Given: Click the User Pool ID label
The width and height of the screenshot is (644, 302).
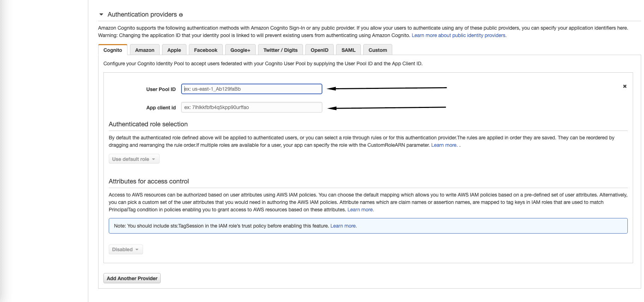Looking at the screenshot, I should [161, 89].
